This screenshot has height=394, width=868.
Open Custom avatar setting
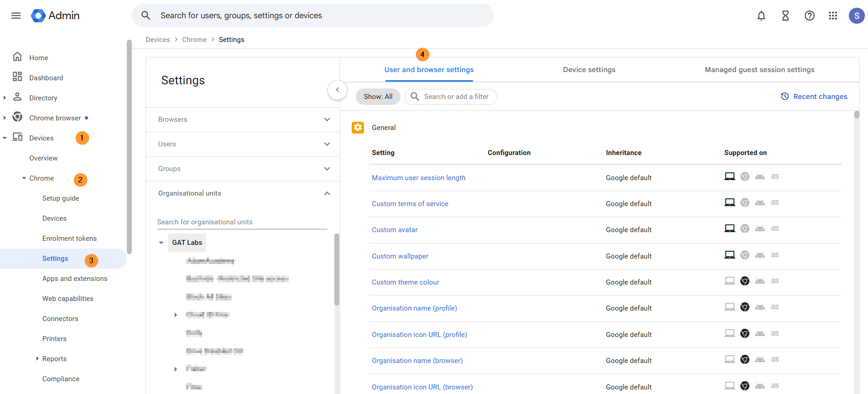click(x=395, y=230)
